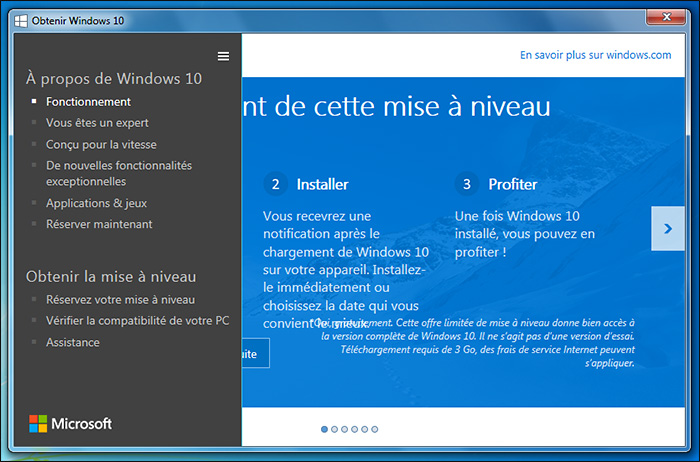
Task: Show "De nouvelles fonctionnalités exceptionnelles"
Action: [x=118, y=173]
